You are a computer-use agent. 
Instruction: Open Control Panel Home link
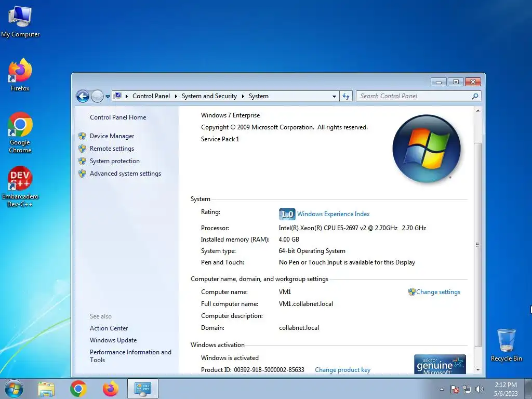tap(118, 117)
